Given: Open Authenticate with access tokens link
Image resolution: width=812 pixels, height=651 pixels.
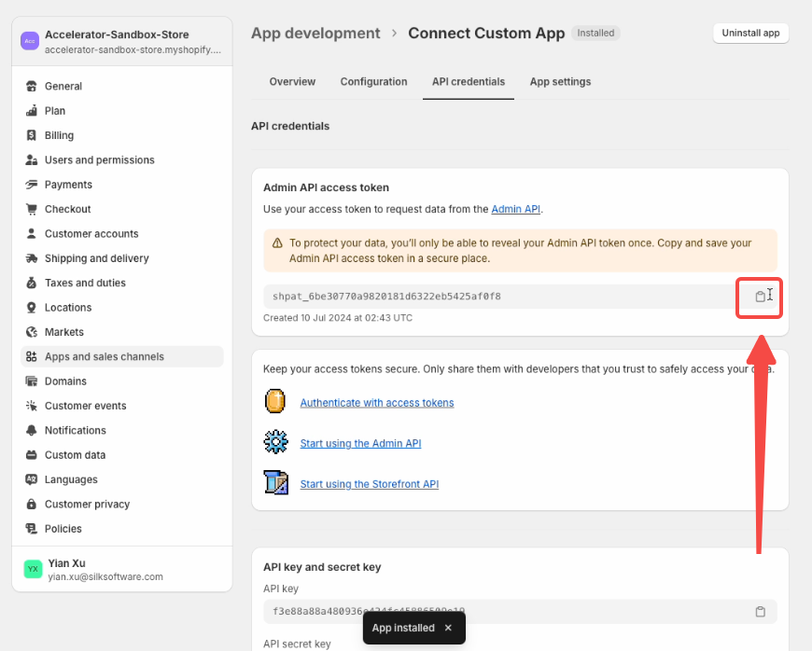Looking at the screenshot, I should [377, 403].
